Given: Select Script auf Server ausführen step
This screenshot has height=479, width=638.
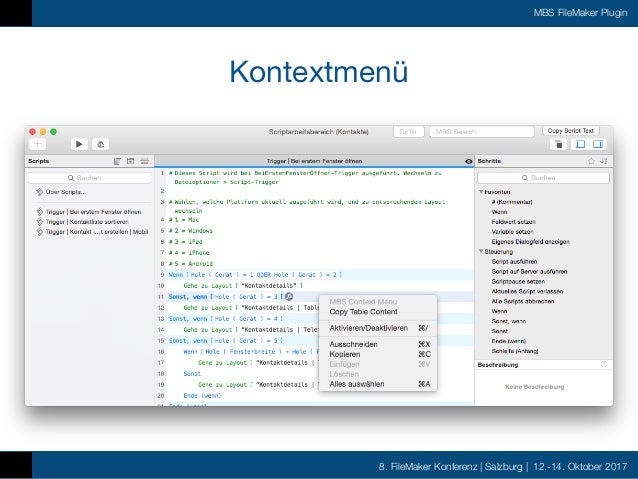Looking at the screenshot, I should pos(529,271).
